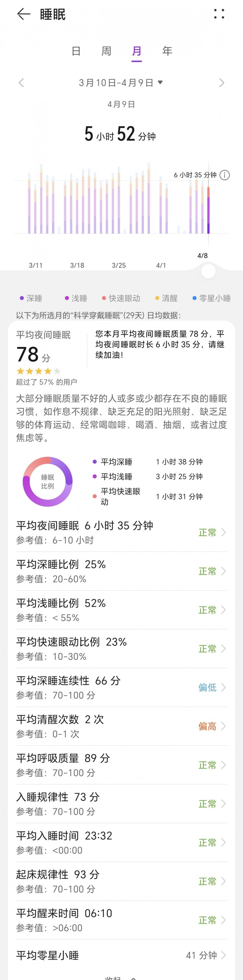Open the four-dot more options menu
Viewport: 243px width, 980px height.
pos(219,14)
